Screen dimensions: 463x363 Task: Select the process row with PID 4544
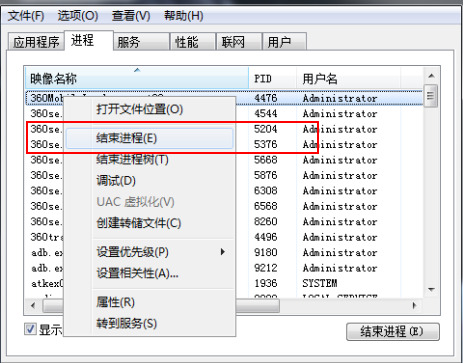[224, 114]
